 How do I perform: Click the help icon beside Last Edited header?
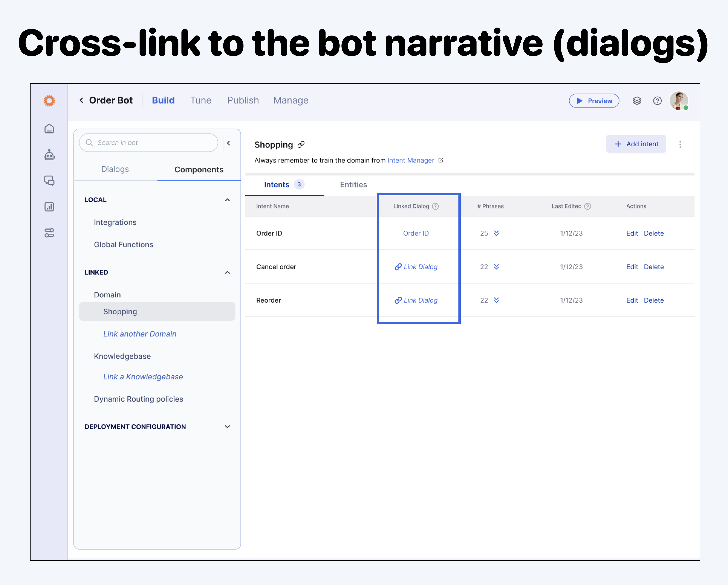[588, 206]
